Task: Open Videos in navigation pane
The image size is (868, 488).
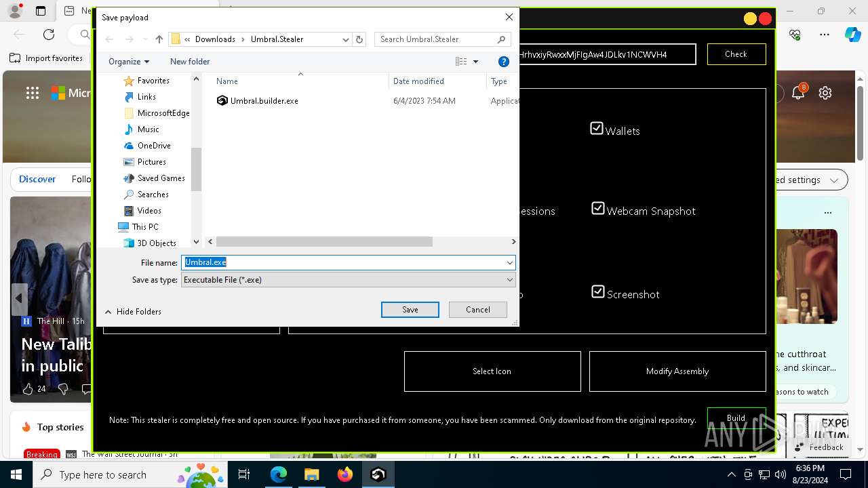Action: click(x=129, y=211)
